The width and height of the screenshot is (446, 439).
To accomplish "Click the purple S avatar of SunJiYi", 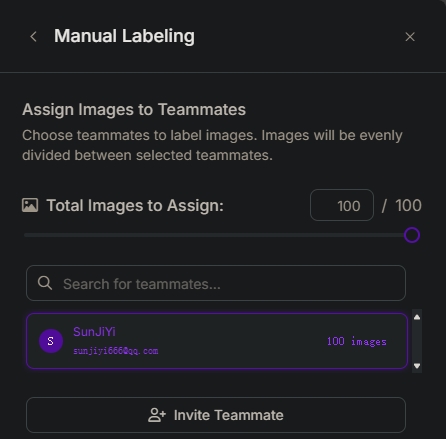I will click(x=51, y=341).
